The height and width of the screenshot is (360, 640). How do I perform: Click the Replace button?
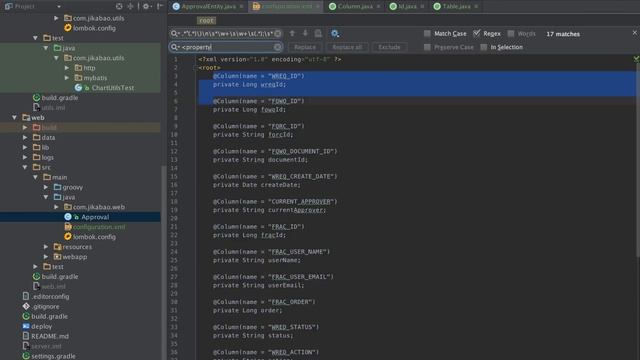click(x=305, y=47)
